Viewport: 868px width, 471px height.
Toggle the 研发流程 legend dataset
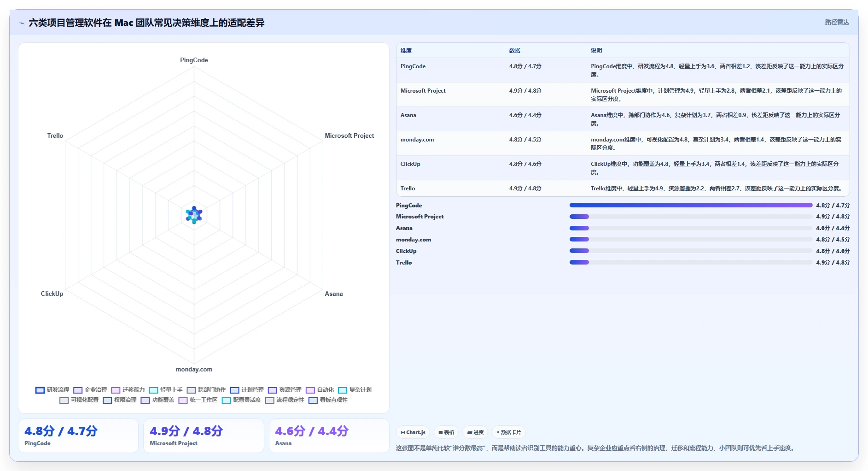[x=52, y=390]
